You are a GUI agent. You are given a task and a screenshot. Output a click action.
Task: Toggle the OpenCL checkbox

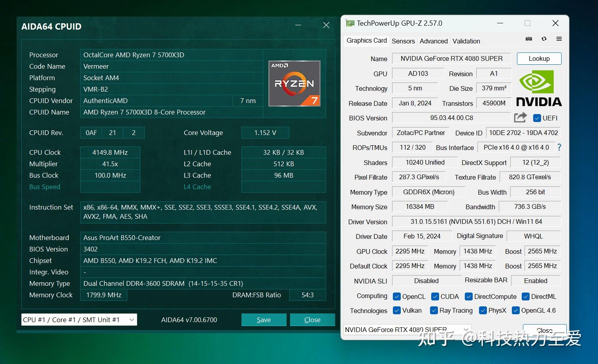397,296
